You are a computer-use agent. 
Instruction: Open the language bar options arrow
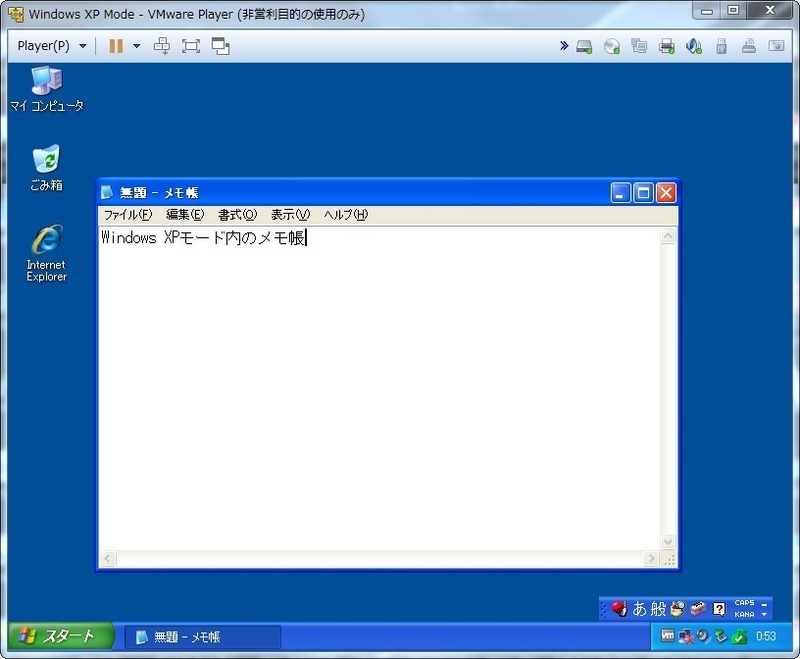[x=764, y=615]
